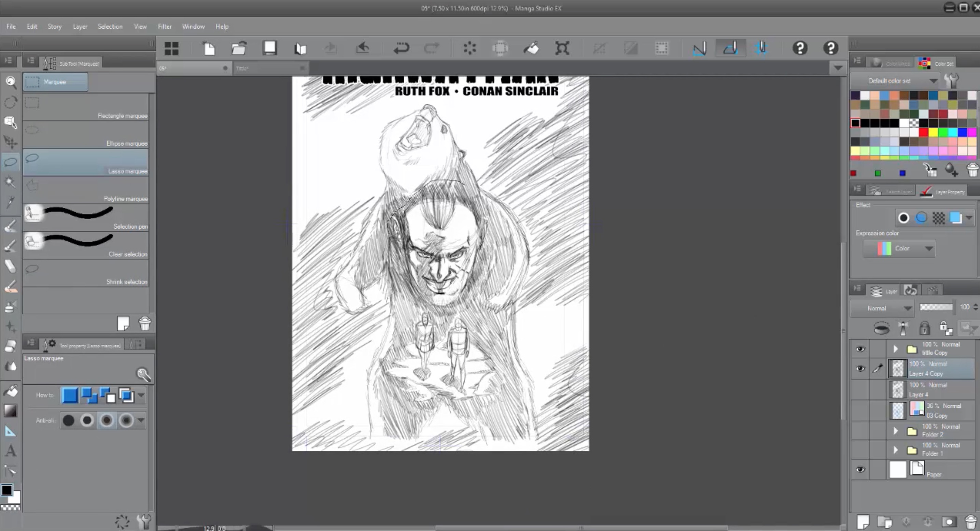This screenshot has height=531, width=980.
Task: Select the Lasso marquee tool in the toolbox
Action: point(11,162)
